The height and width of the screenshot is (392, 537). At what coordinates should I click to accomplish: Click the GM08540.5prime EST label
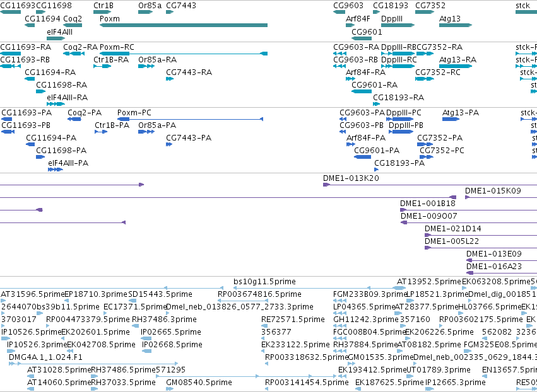pyautogui.click(x=199, y=383)
